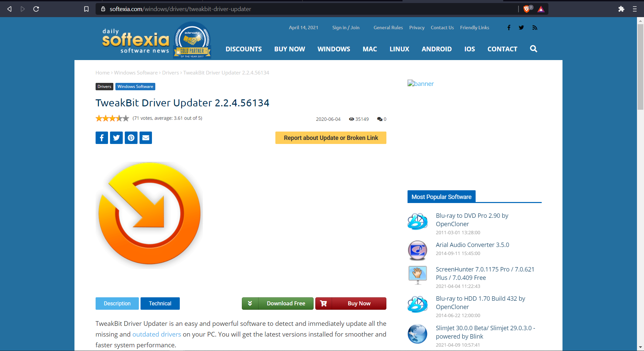Open the MAC menu

click(370, 49)
